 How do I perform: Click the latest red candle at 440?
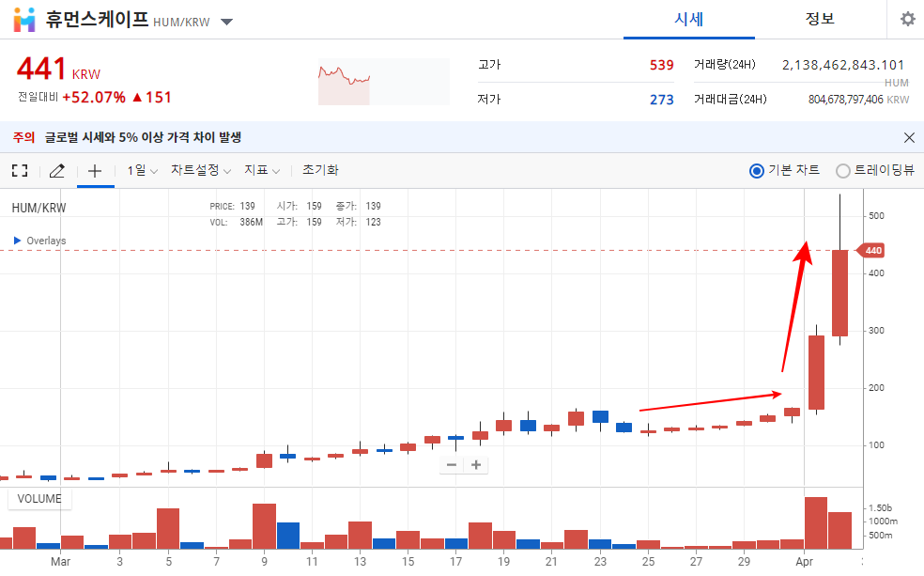pyautogui.click(x=839, y=293)
